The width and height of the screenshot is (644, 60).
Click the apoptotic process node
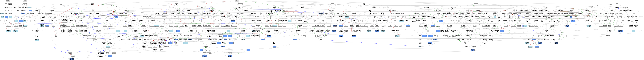[x=387, y=17]
